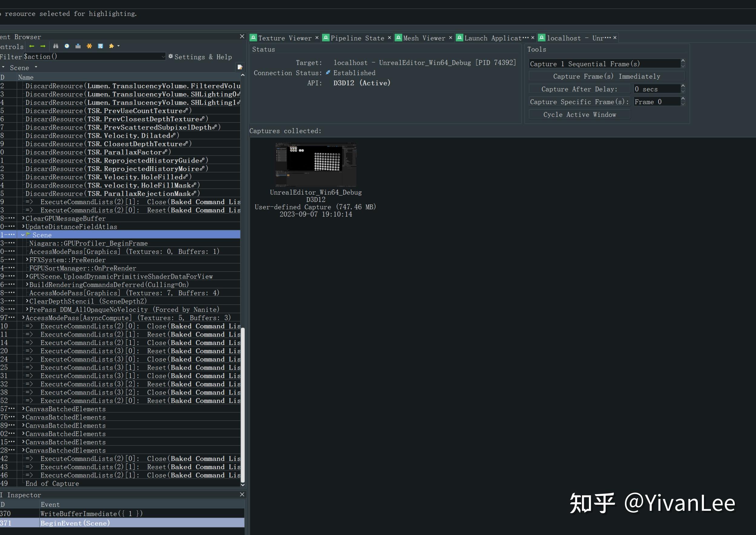The image size is (756, 535).
Task: Close the Pipeline State tab
Action: pos(389,38)
